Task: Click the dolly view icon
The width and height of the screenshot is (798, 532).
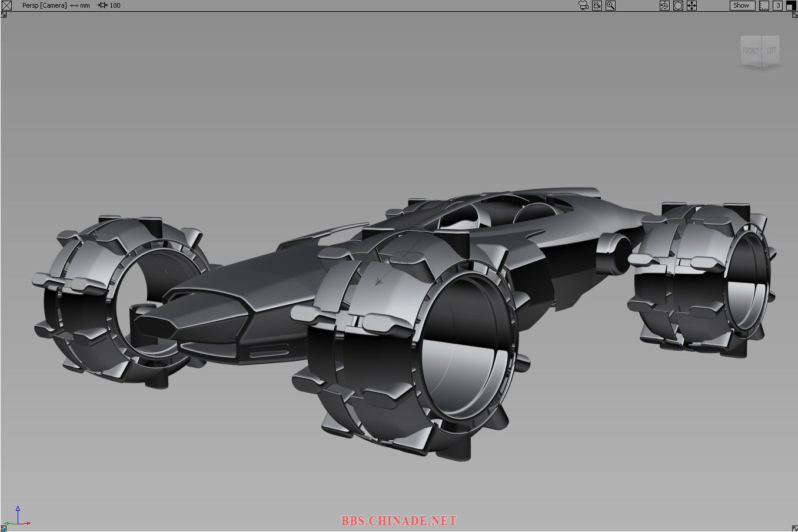Action: click(678, 5)
